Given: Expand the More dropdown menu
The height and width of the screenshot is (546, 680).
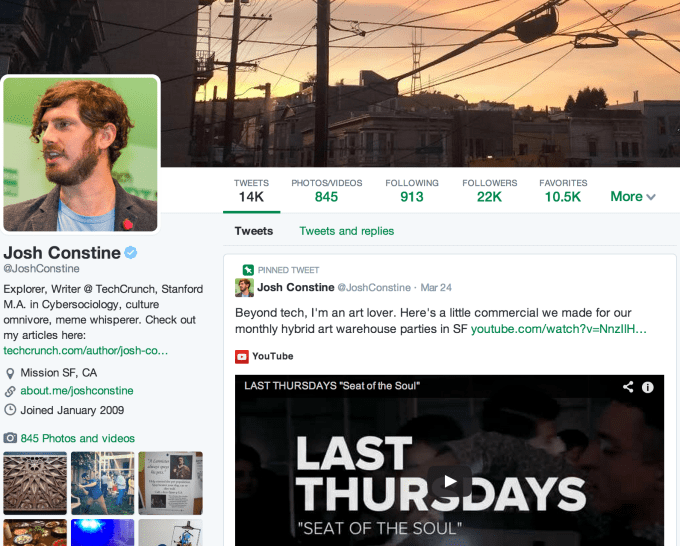Looking at the screenshot, I should [x=633, y=196].
